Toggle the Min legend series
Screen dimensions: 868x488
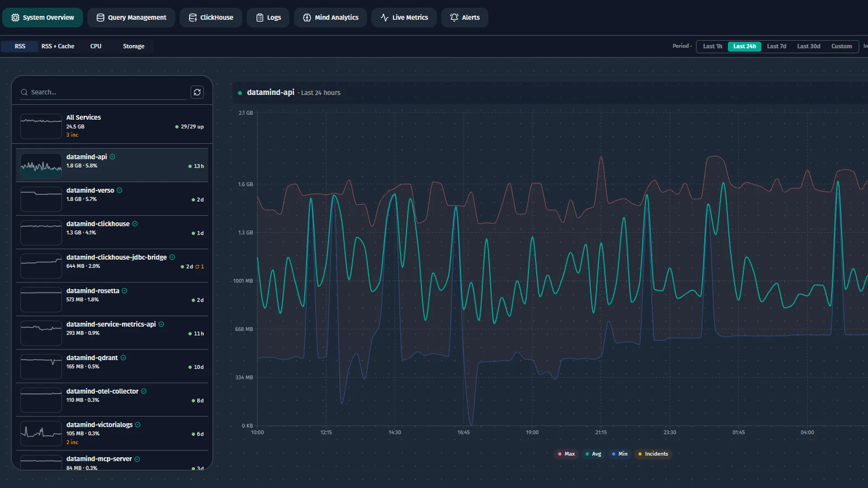[x=619, y=454]
